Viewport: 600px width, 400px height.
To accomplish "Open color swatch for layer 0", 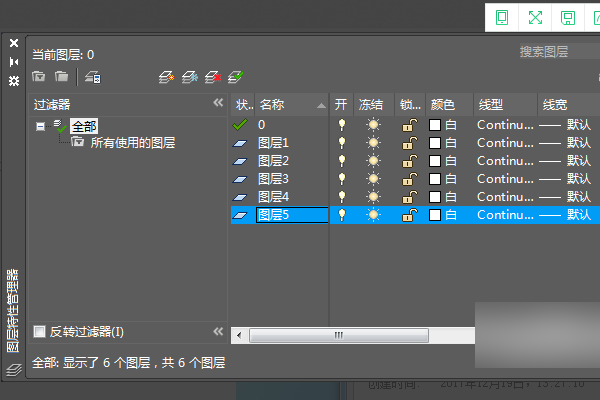I will (435, 125).
